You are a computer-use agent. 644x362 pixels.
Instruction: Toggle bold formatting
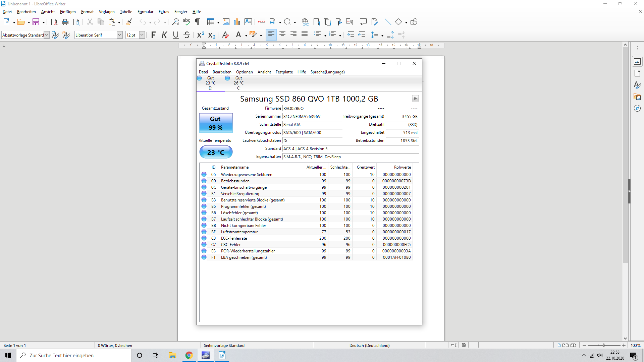tap(153, 35)
